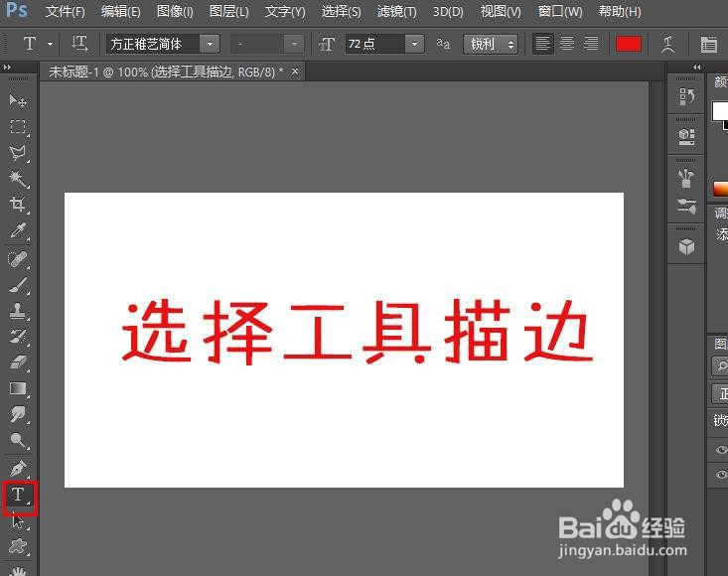Screen dimensions: 728x576
Task: Select the Rectangular Marquee tool
Action: 18,127
